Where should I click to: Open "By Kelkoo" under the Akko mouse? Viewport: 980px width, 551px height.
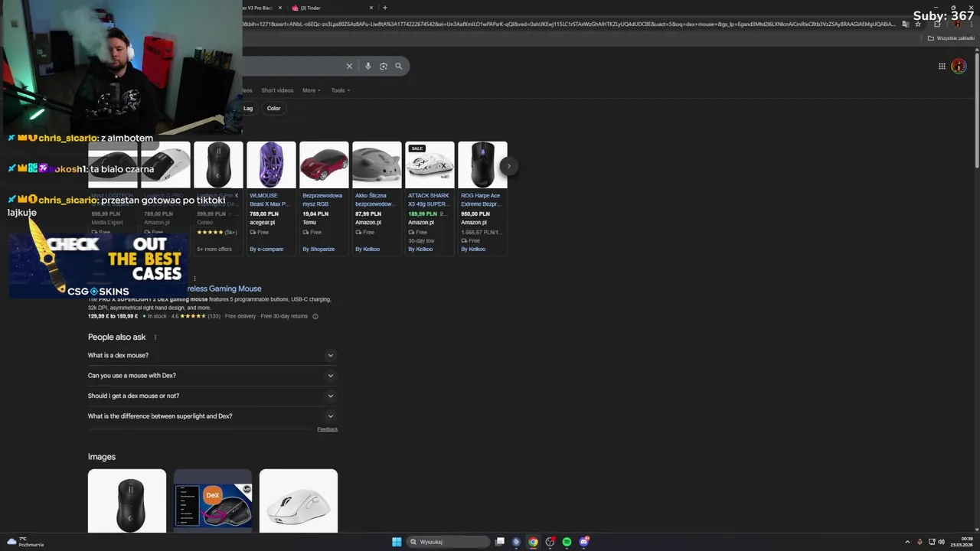click(367, 249)
